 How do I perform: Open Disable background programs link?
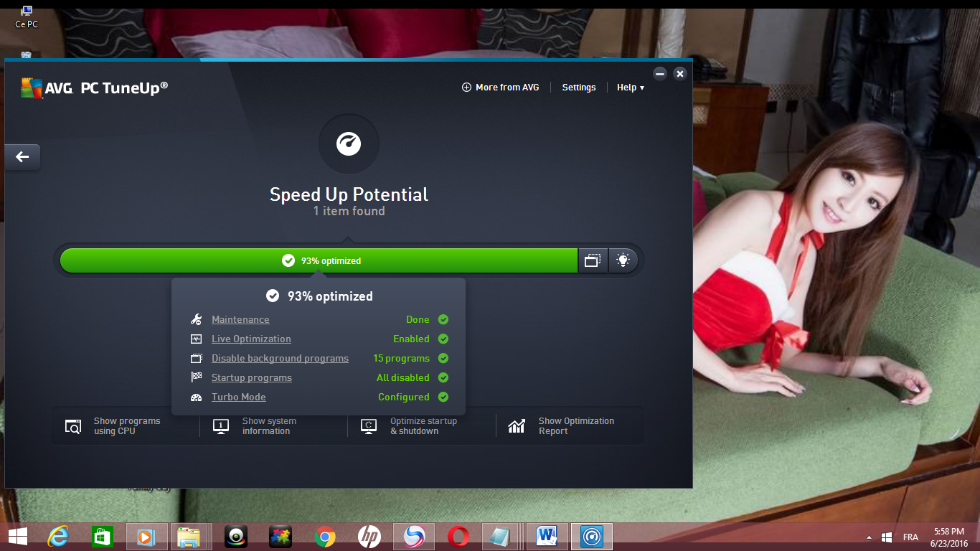280,359
